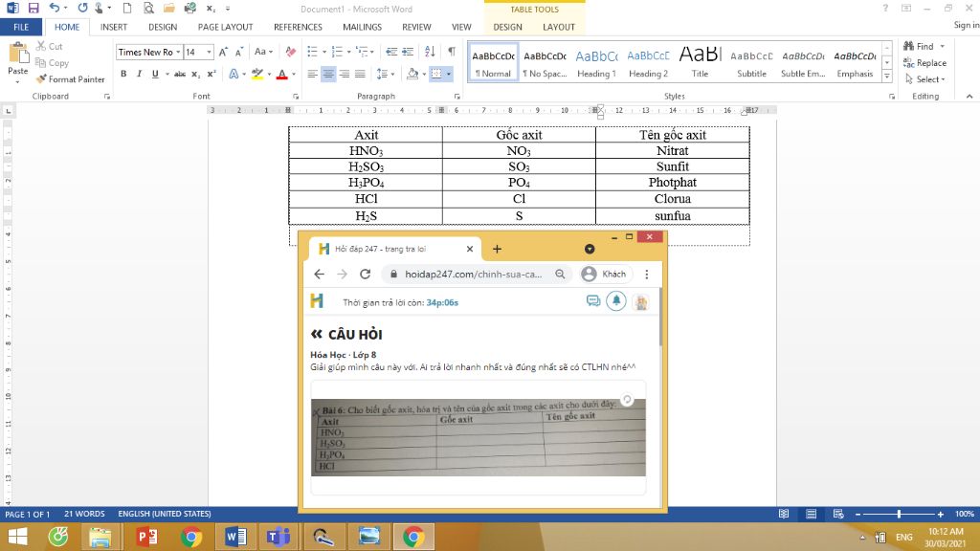The height and width of the screenshot is (551, 980).
Task: Click zoom in plus button in status bar
Action: 940,514
